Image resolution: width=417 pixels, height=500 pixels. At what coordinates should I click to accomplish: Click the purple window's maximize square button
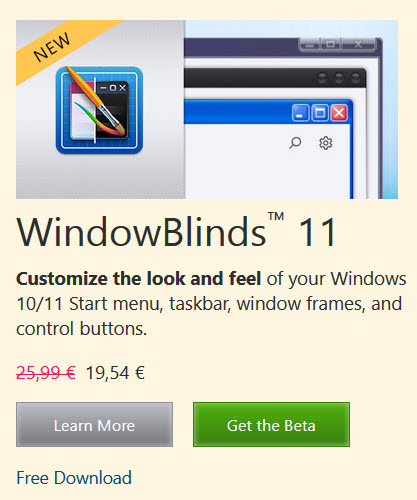(x=330, y=44)
